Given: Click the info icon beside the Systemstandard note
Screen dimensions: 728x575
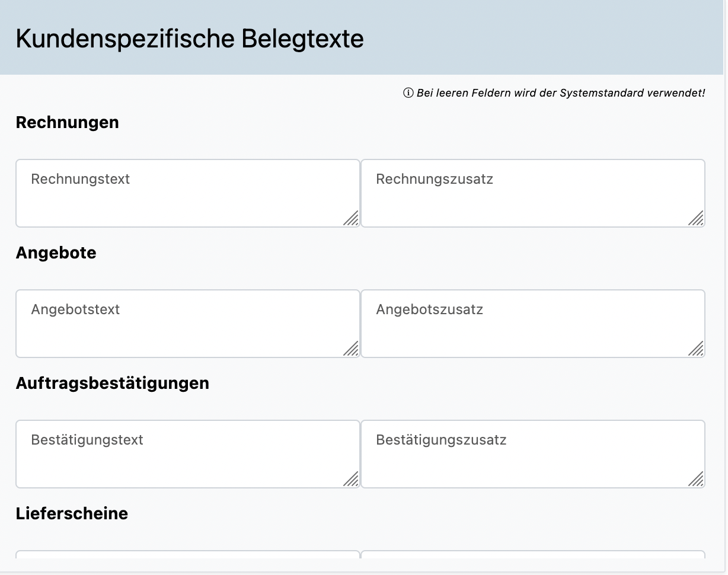Looking at the screenshot, I should (408, 93).
